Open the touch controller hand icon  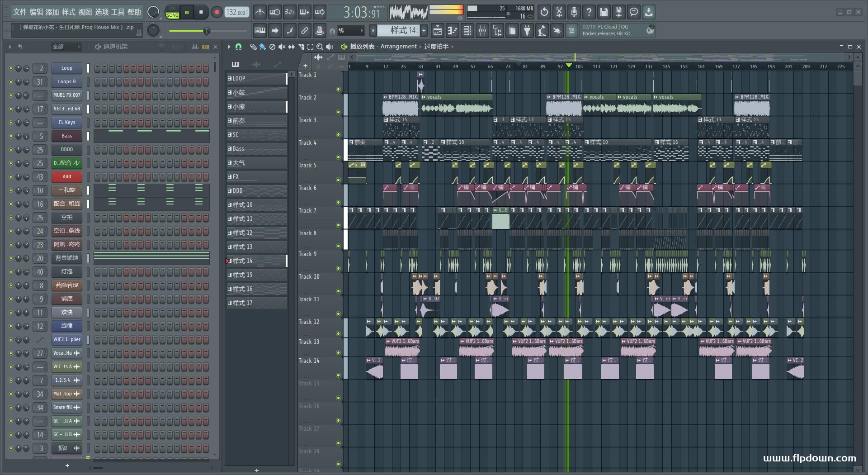[557, 31]
